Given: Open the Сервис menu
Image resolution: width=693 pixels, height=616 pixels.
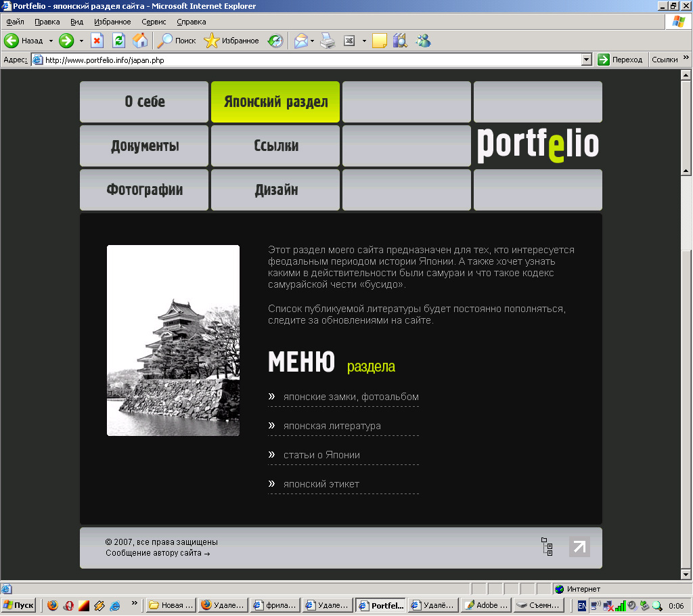Looking at the screenshot, I should pyautogui.click(x=154, y=22).
